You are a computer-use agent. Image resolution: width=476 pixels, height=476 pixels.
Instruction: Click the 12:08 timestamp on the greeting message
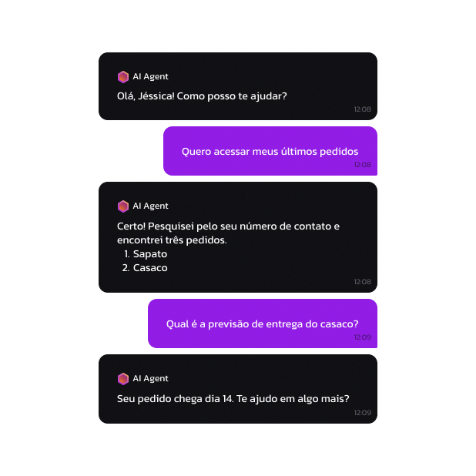pyautogui.click(x=362, y=109)
